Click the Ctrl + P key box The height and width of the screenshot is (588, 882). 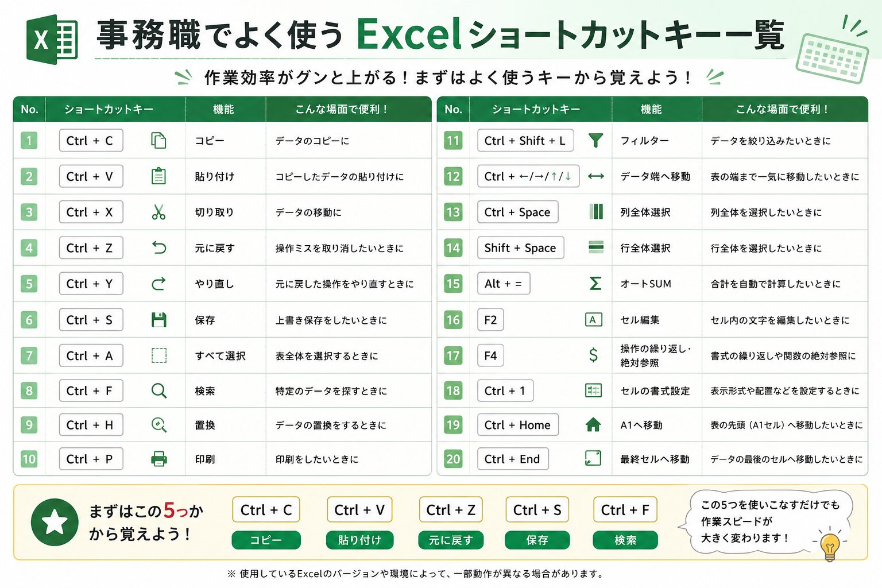(x=91, y=459)
